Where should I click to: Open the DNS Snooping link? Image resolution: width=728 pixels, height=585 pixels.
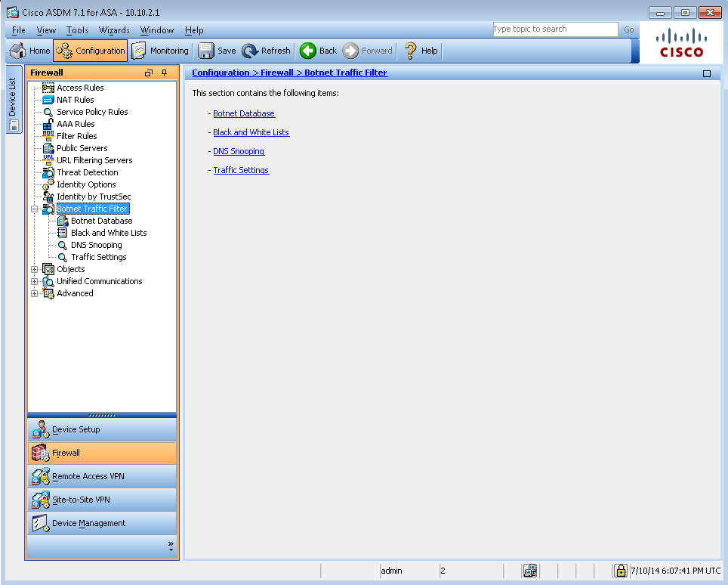[x=239, y=151]
